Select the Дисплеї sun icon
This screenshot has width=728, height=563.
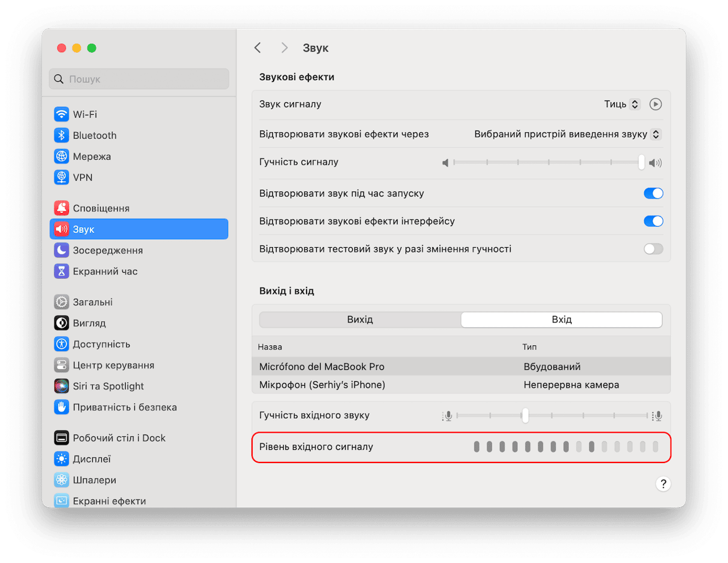[61, 459]
